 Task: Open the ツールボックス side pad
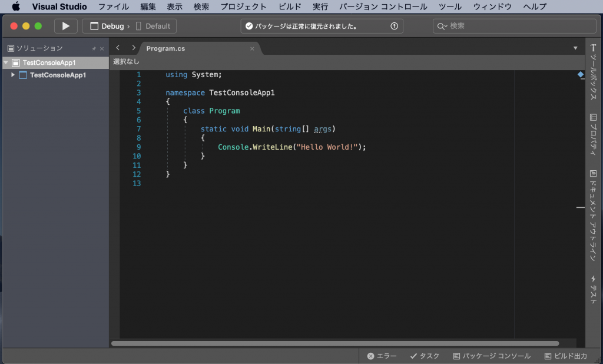click(x=594, y=72)
